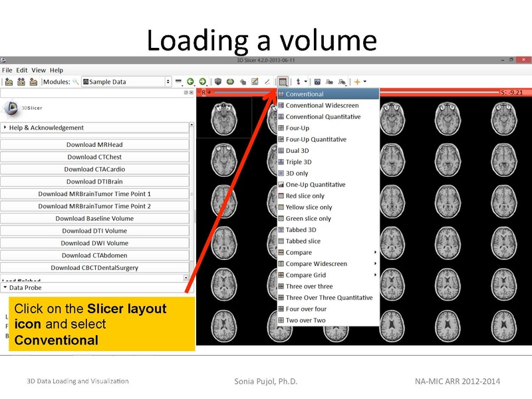Viewport: 532px width, 399px height.
Task: Open the crosshair options dropdown arrow
Action: (365, 81)
